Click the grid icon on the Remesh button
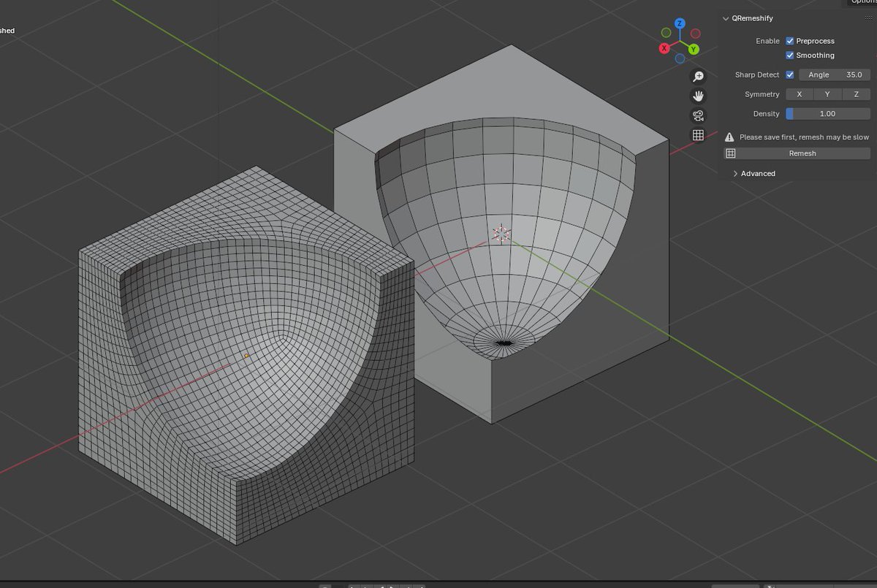This screenshot has width=877, height=588. tap(731, 153)
